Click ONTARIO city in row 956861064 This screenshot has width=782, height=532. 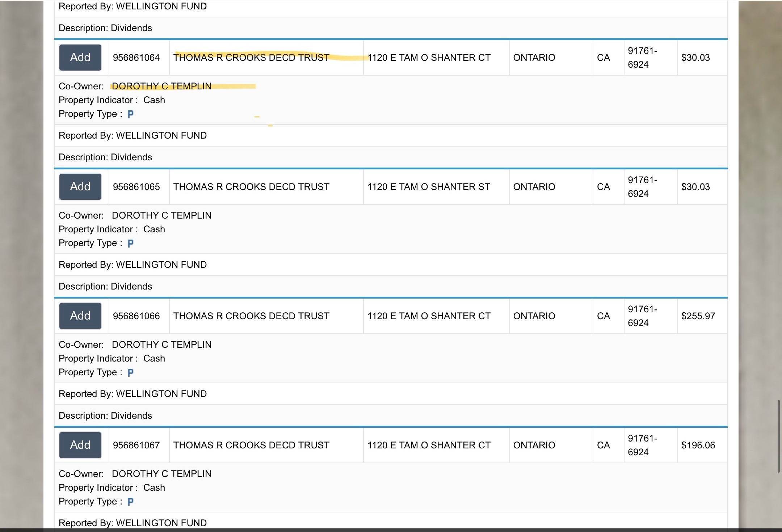[x=534, y=58]
